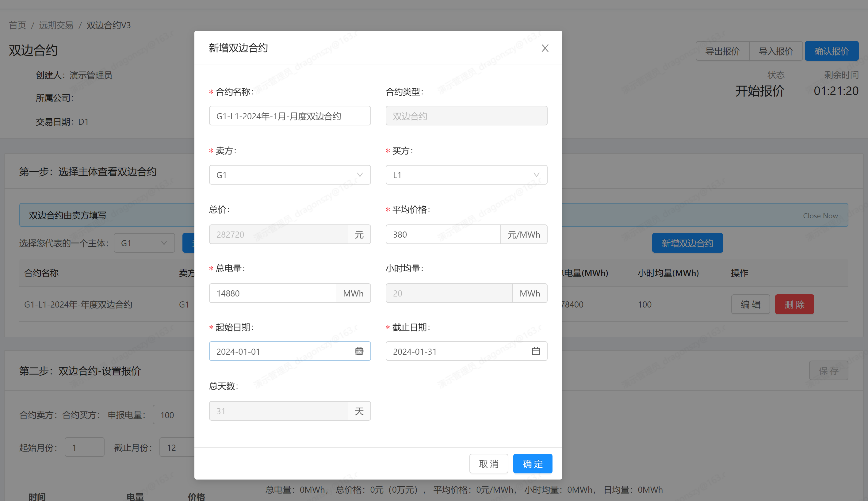Click the hourly value 100 in table row
Screen dimensions: 868x501
[644, 304]
